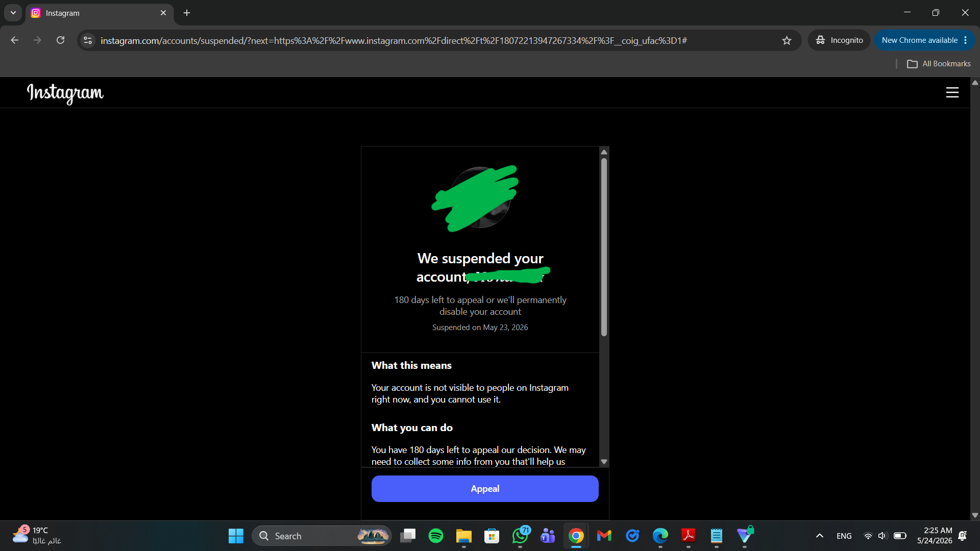Switch the ENG input language
Image resolution: width=980 pixels, height=551 pixels.
pyautogui.click(x=844, y=536)
